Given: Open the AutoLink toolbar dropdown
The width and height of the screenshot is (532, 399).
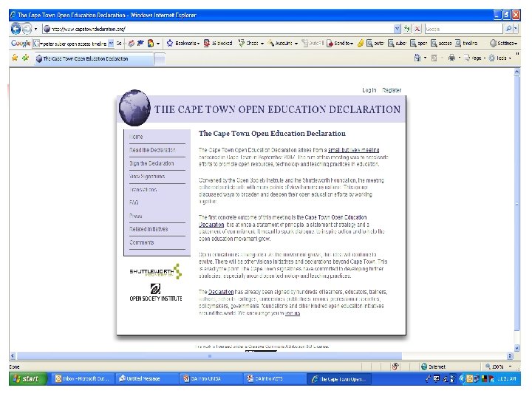Looking at the screenshot, I should (282, 43).
